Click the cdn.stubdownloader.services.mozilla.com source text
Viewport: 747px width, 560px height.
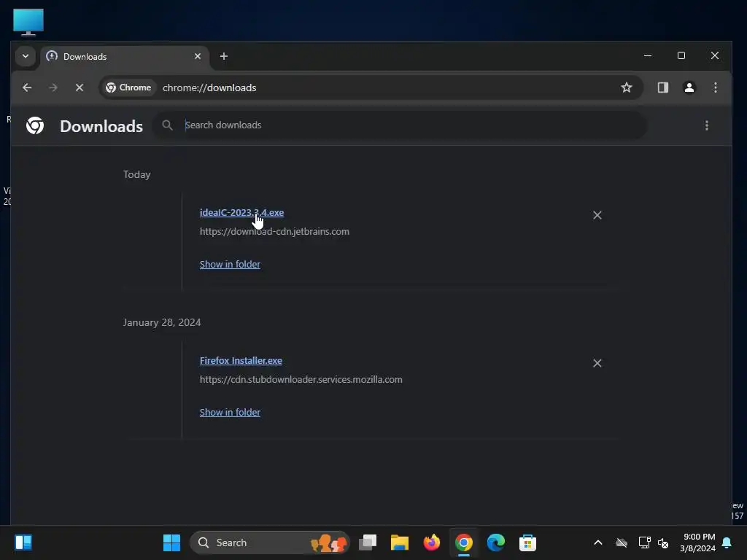(301, 379)
